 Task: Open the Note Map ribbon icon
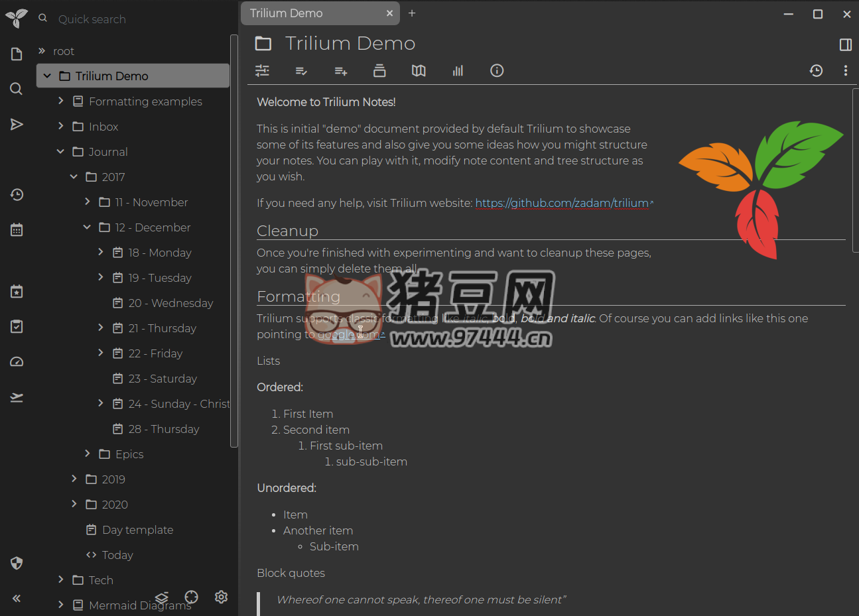[x=419, y=70]
